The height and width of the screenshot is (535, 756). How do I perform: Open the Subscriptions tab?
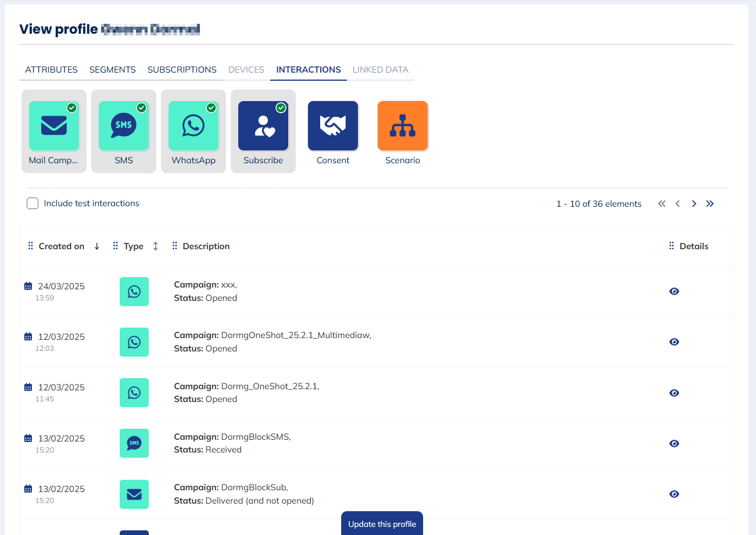click(x=182, y=70)
